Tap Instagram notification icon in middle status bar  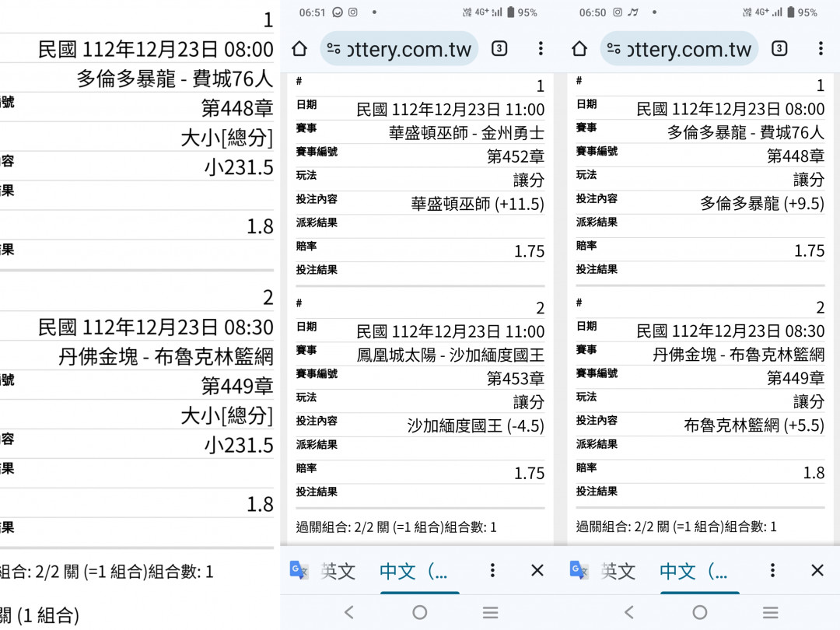click(353, 12)
